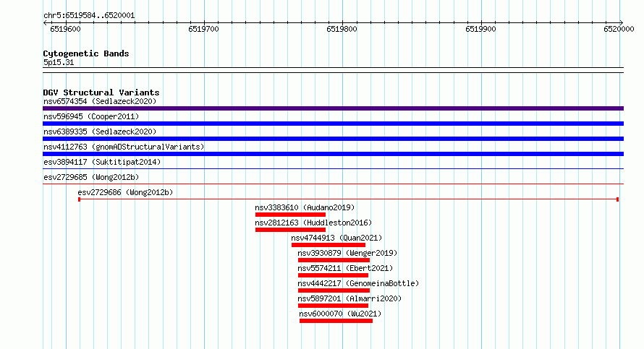Select the red nsv3383610 variant bar
Screen dimensions: 644x349
290,215
